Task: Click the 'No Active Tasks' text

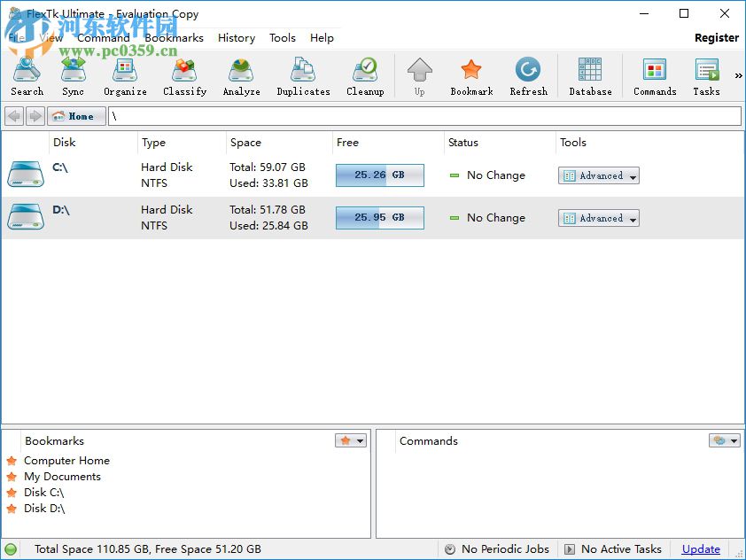Action: (621, 549)
